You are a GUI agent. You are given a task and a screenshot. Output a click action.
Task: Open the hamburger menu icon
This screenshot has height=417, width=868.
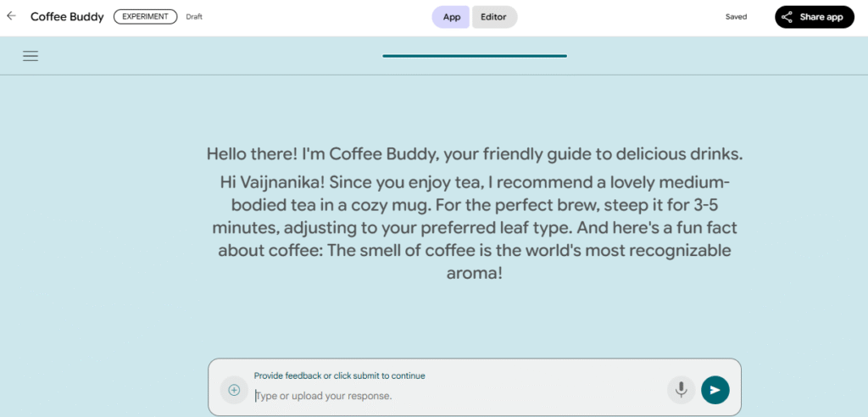click(31, 56)
